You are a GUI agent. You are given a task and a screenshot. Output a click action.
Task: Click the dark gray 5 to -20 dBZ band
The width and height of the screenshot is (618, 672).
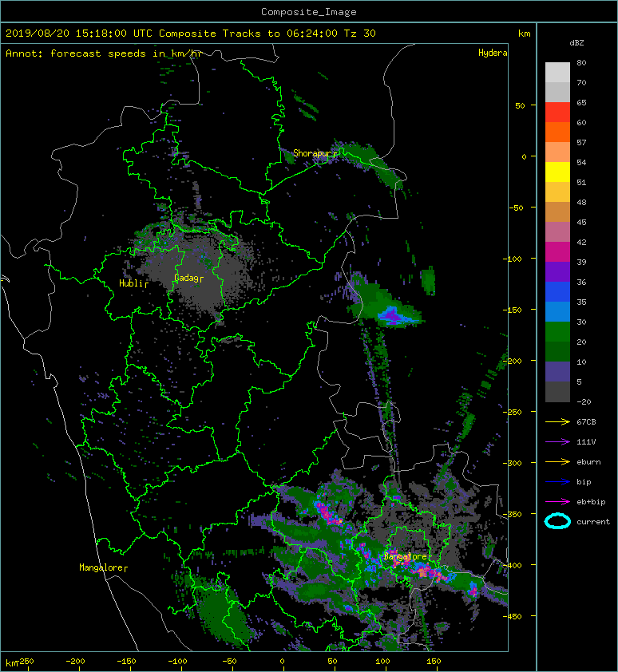557,391
